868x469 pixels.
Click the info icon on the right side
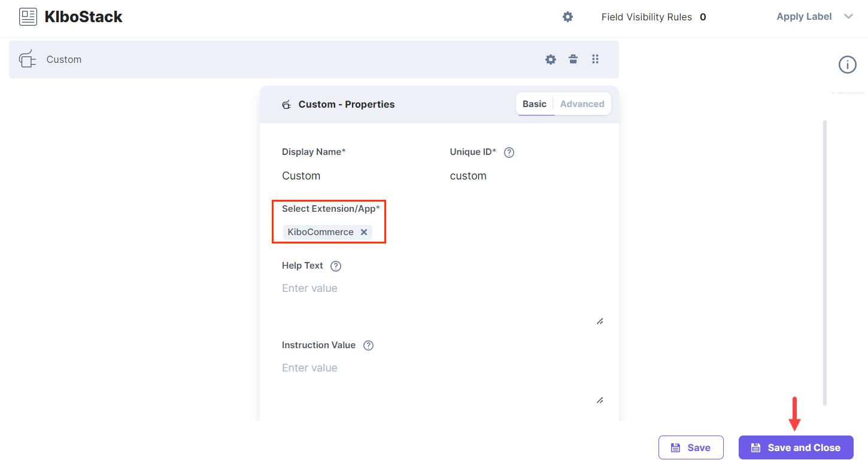(848, 65)
